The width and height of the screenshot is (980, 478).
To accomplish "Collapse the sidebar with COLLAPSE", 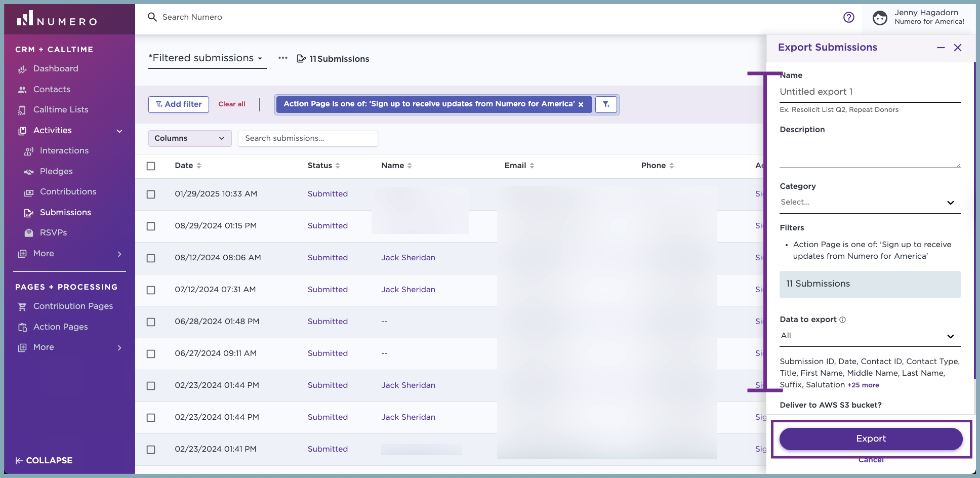I will [x=44, y=461].
